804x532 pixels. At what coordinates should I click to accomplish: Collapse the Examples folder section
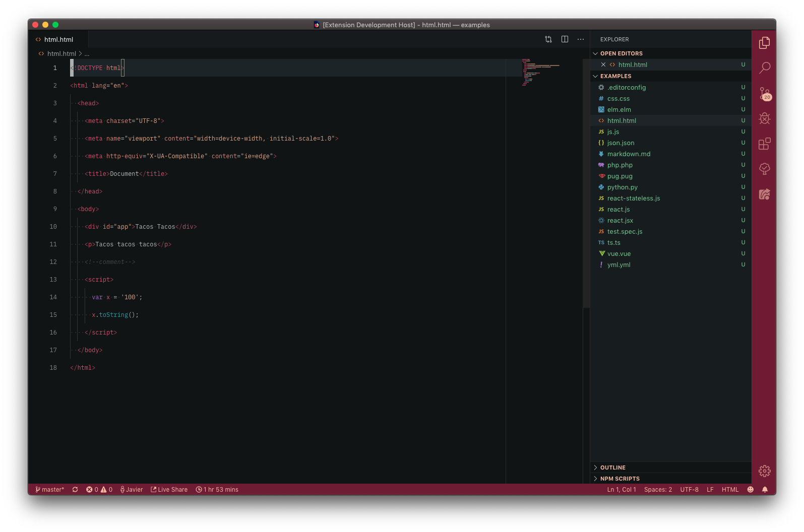click(670, 76)
